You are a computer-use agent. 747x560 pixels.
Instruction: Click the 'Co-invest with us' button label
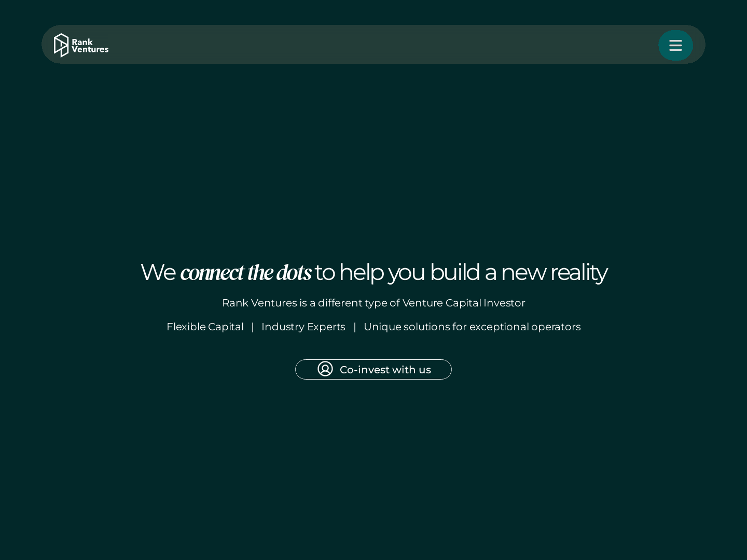click(385, 370)
